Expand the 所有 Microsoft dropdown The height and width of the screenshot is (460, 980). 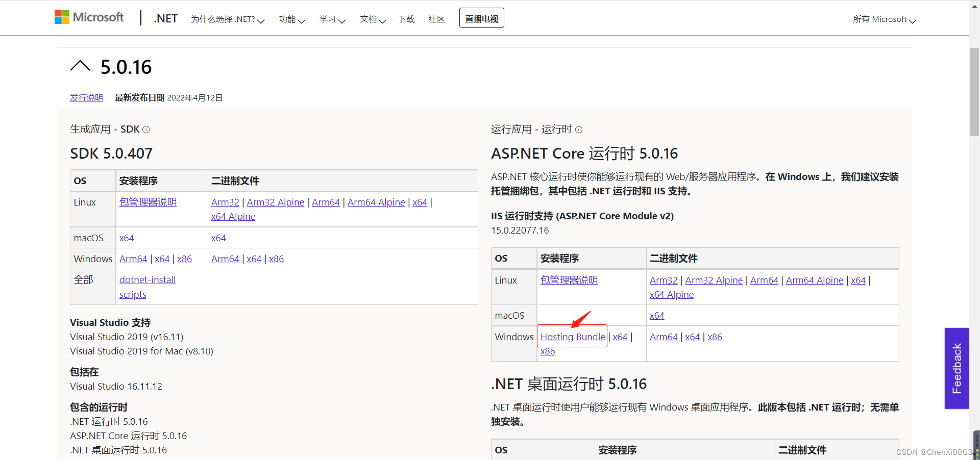(884, 19)
